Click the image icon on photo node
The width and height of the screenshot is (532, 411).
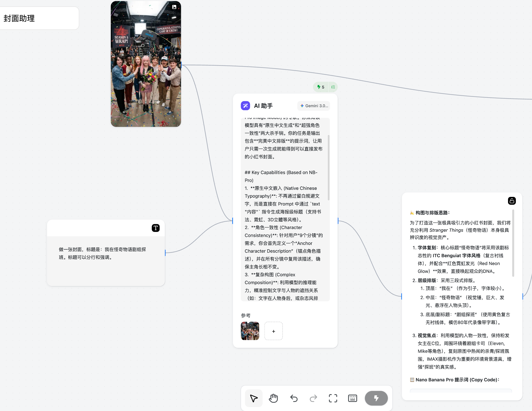174,7
